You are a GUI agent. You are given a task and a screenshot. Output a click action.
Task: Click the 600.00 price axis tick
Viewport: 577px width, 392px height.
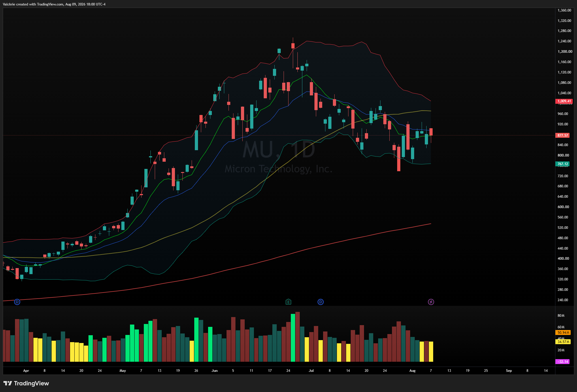click(x=563, y=207)
